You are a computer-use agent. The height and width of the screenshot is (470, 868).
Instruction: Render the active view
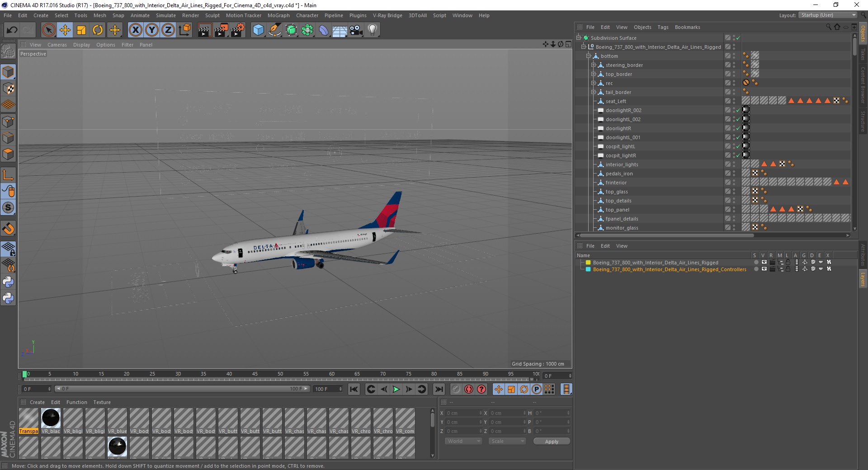pyautogui.click(x=204, y=30)
